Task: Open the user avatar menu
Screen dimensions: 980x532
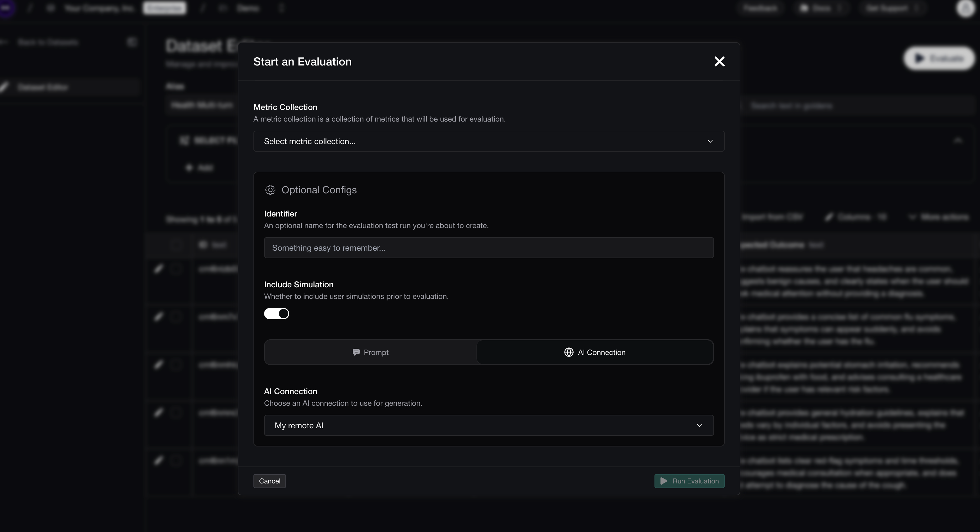Action: click(x=965, y=8)
